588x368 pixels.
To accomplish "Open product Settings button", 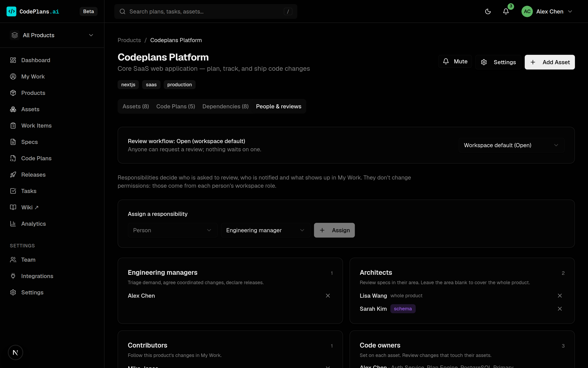I will tap(498, 62).
